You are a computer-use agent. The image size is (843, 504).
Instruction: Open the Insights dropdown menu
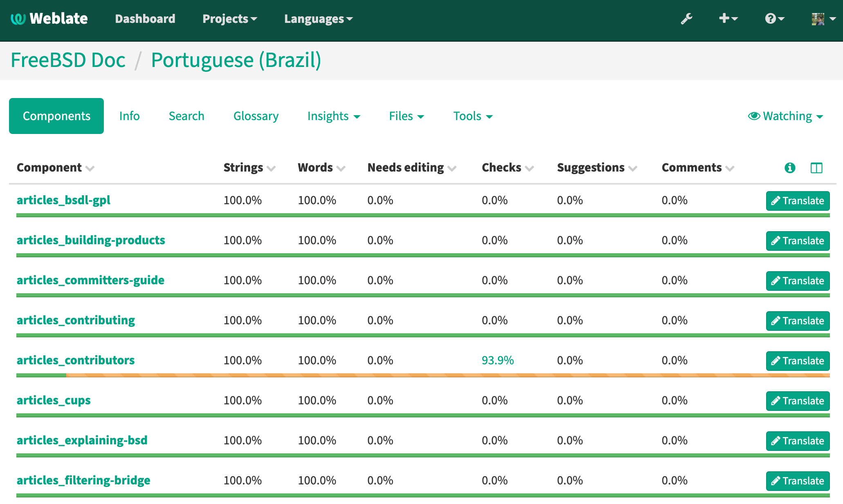pos(334,116)
